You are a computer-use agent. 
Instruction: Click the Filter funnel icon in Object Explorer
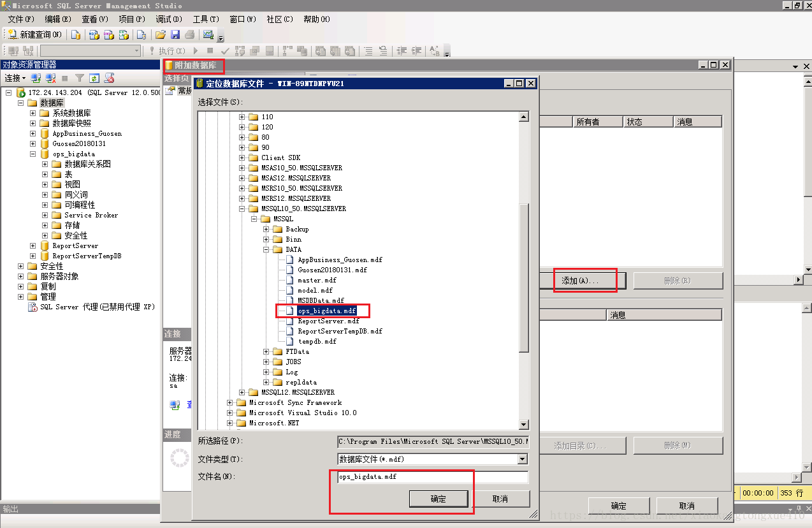click(x=80, y=78)
